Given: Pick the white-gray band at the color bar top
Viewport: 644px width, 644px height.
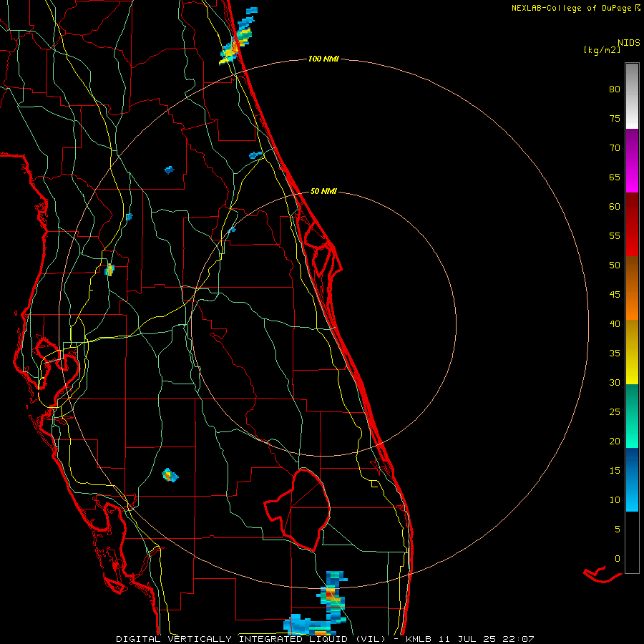Looking at the screenshot, I should coord(632,96).
